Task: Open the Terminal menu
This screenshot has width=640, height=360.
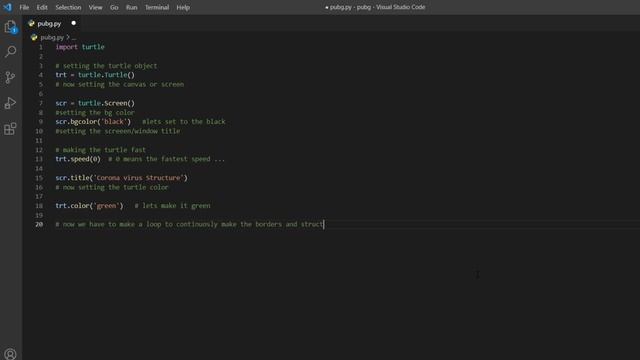Action: coord(157,7)
